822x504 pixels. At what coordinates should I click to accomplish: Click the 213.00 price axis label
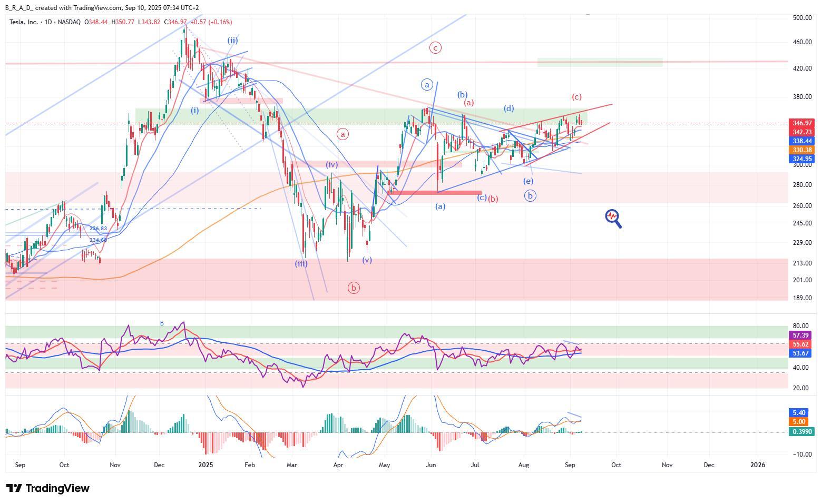[801, 263]
